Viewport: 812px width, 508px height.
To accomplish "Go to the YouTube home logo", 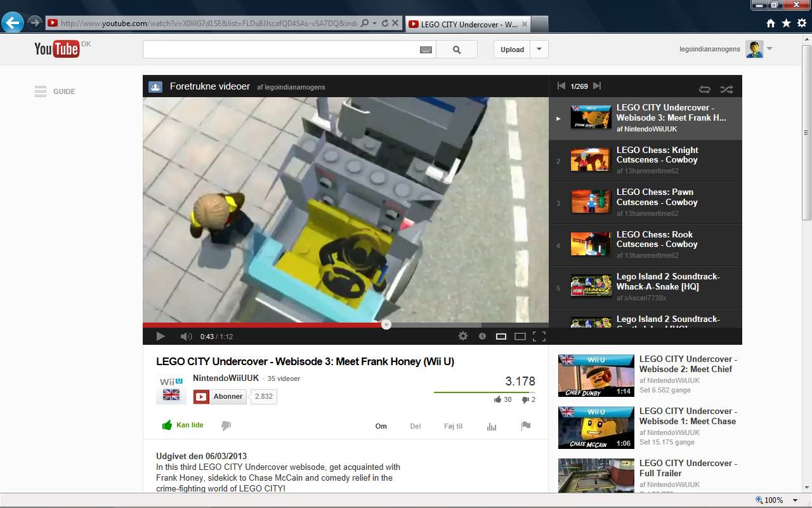I will [57, 49].
